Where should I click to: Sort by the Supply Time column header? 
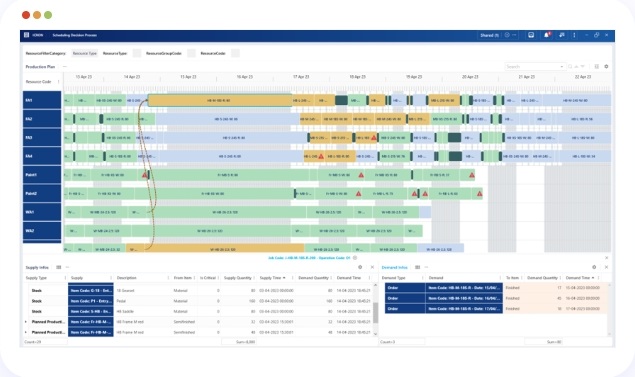pos(270,278)
